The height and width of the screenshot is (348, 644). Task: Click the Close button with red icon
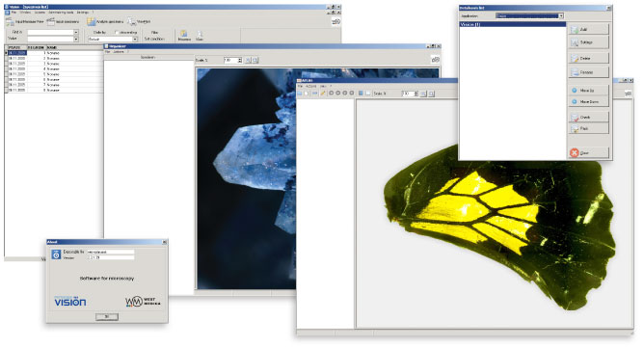588,153
